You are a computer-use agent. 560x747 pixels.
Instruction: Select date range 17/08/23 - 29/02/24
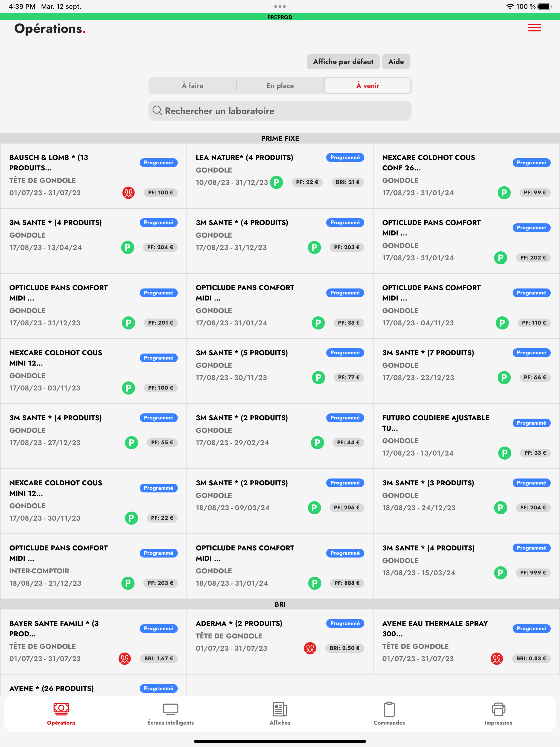click(x=232, y=443)
